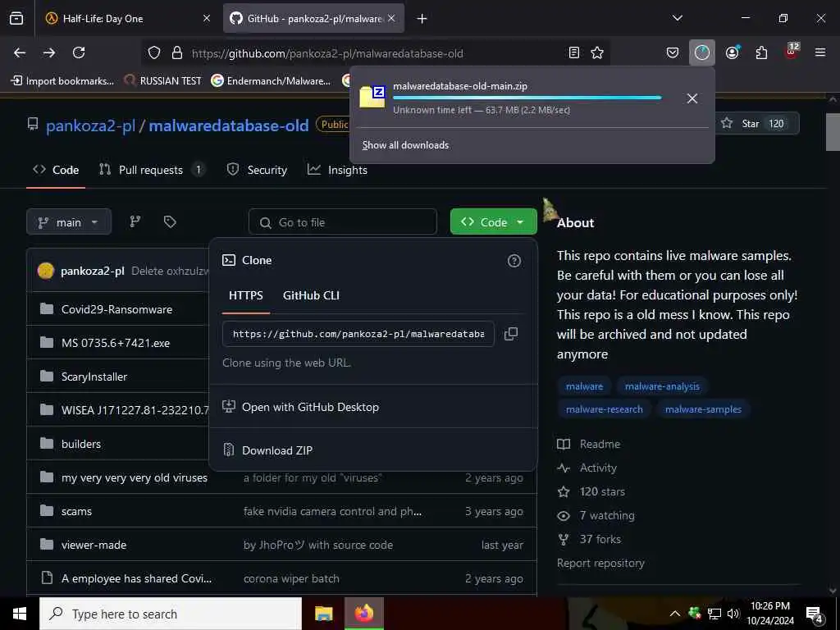View branches icon next to main
840x630 pixels.
click(135, 221)
